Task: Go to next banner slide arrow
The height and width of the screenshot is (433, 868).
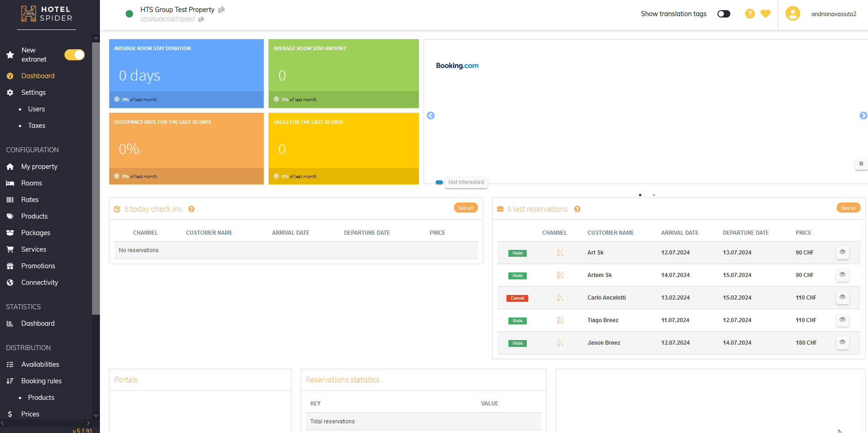Action: click(863, 115)
